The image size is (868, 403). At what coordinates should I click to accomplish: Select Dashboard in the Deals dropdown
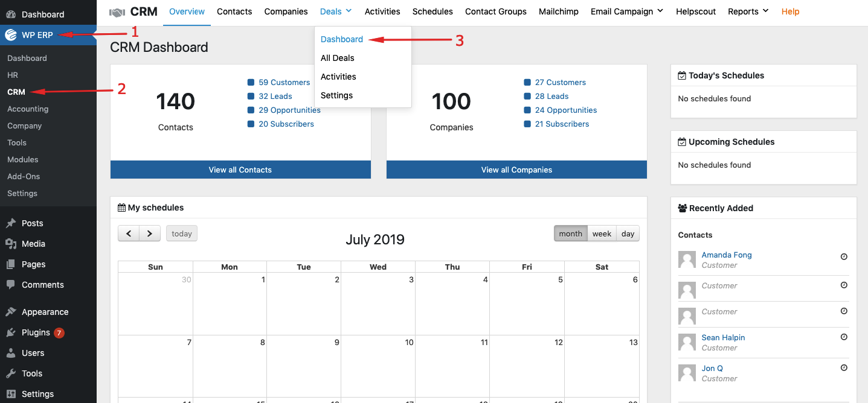pyautogui.click(x=342, y=39)
